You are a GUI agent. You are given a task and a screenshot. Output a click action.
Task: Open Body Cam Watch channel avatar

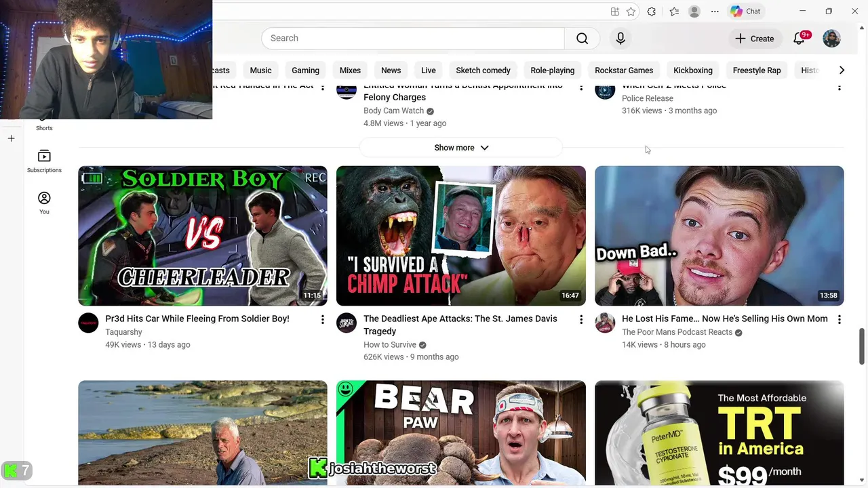point(347,90)
